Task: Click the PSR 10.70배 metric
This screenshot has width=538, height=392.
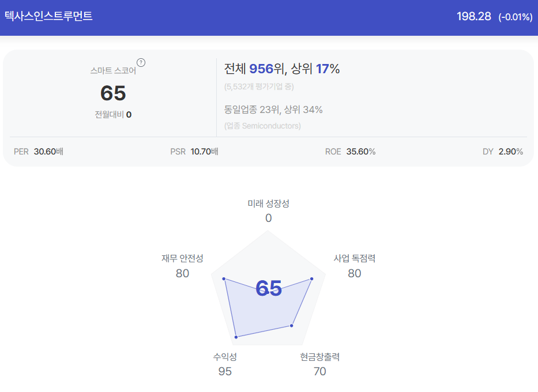Action: 194,152
